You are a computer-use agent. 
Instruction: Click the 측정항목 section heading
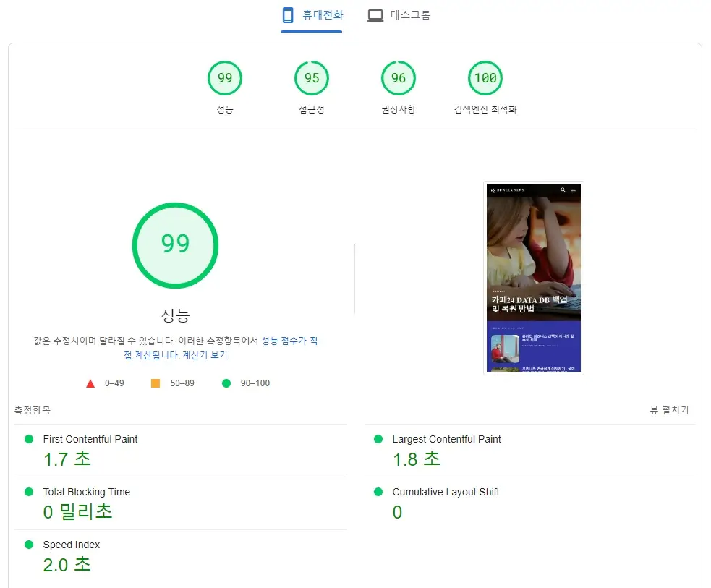[33, 410]
